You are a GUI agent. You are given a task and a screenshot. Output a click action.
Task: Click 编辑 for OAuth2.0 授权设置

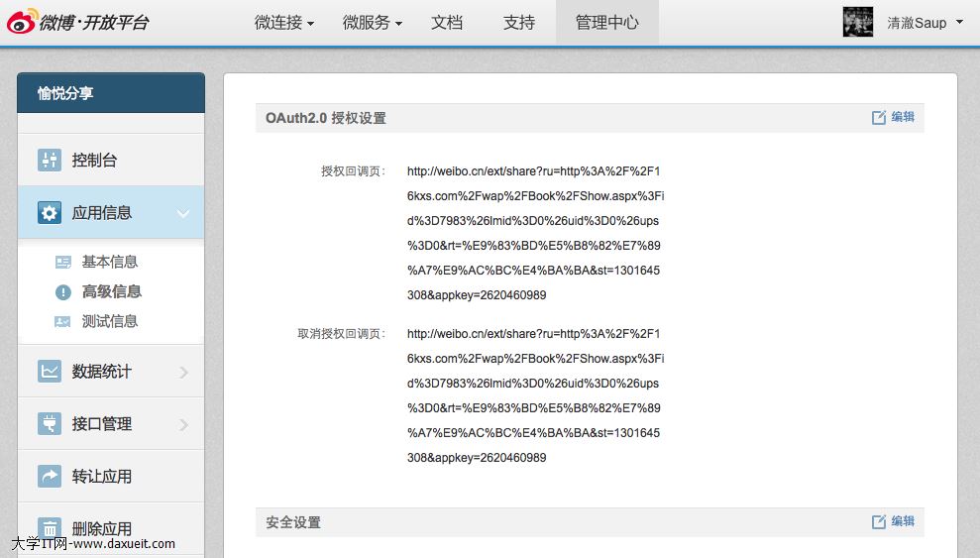pyautogui.click(x=903, y=117)
